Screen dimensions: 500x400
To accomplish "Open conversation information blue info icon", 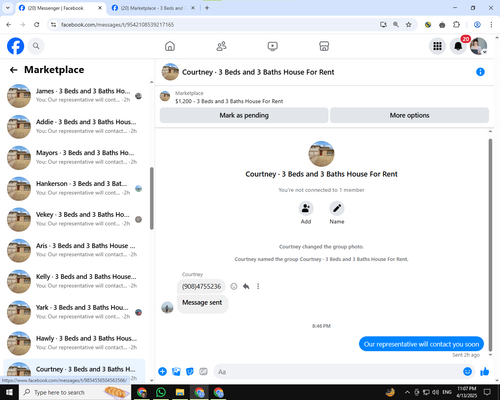I will [x=480, y=72].
